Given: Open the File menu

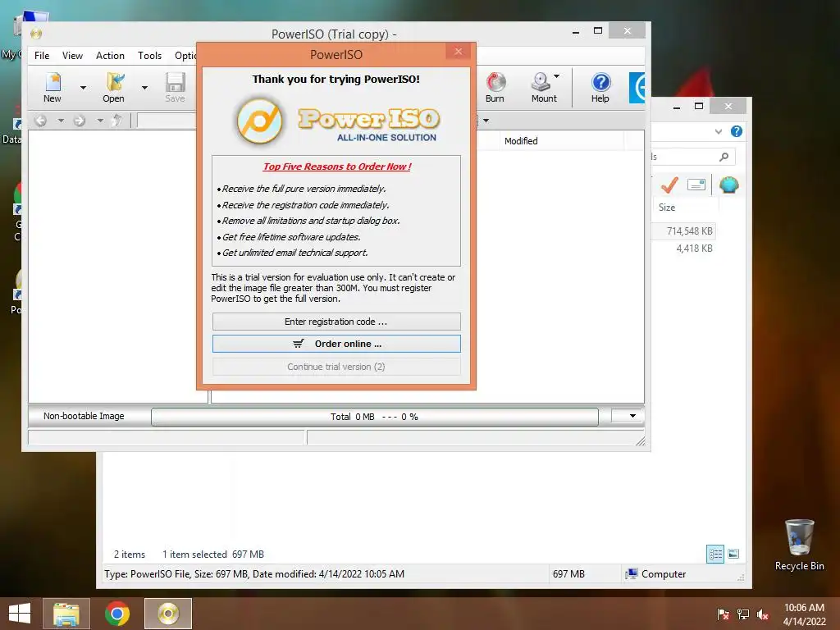Looking at the screenshot, I should click(x=42, y=55).
